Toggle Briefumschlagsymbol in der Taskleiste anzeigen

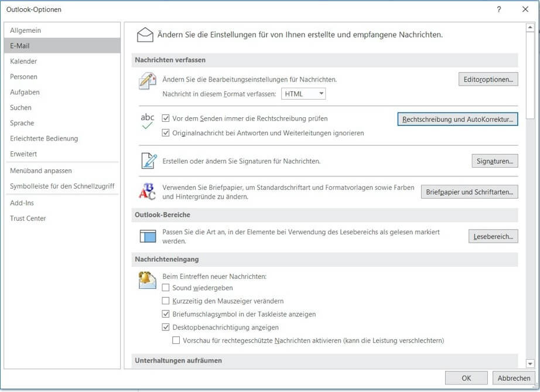click(x=166, y=314)
